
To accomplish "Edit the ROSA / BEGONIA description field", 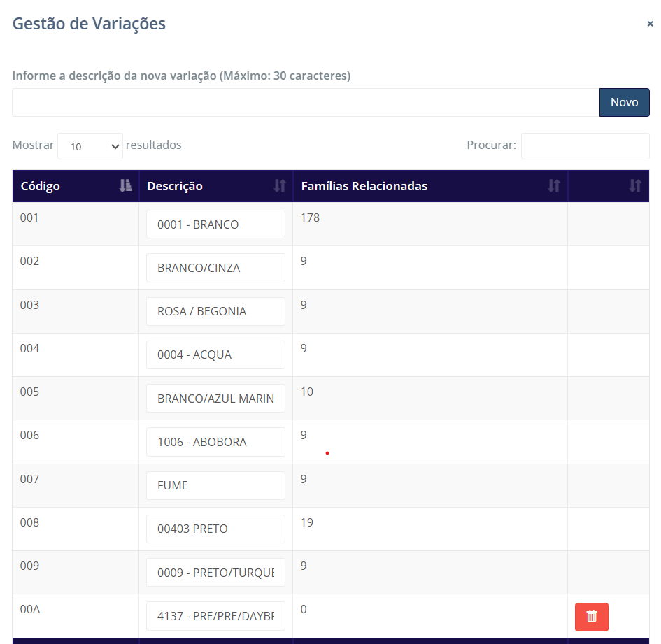I will click(215, 311).
